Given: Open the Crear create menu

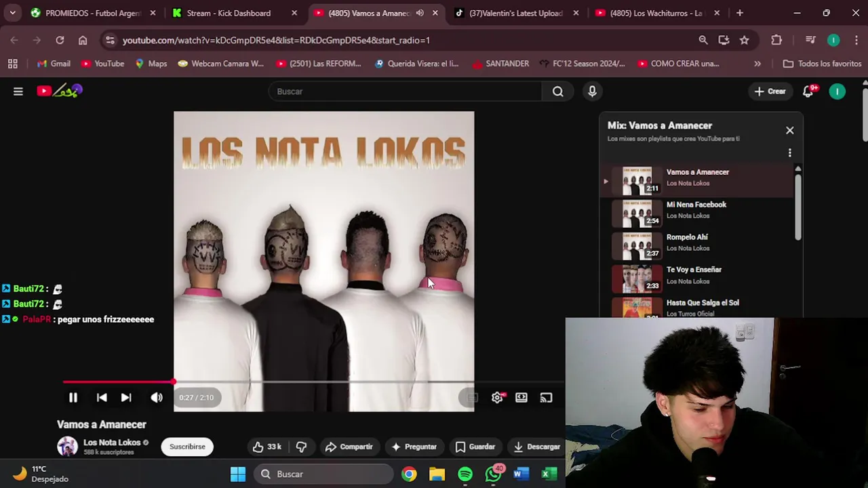Looking at the screenshot, I should pos(770,91).
